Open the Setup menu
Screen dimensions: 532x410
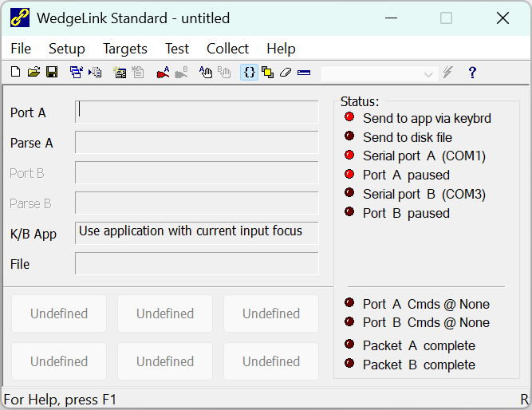click(x=66, y=49)
